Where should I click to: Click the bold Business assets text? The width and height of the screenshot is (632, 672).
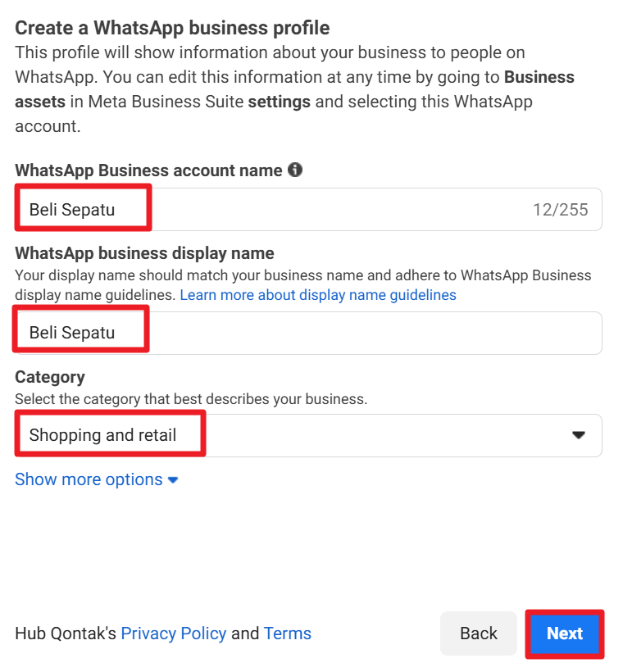(539, 78)
